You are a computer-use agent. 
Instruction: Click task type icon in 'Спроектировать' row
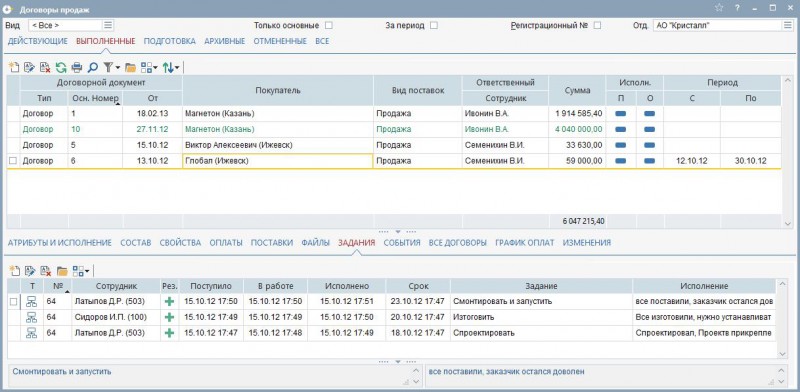32,333
